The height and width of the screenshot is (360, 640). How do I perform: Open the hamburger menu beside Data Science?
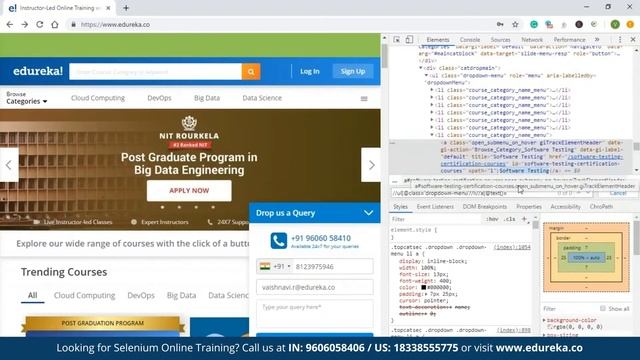(x=364, y=98)
